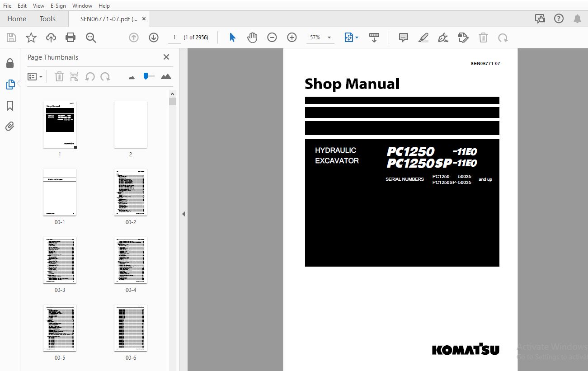Click the toolbar rotate redo icon
Viewport: 588px width, 371px height.
tap(503, 38)
